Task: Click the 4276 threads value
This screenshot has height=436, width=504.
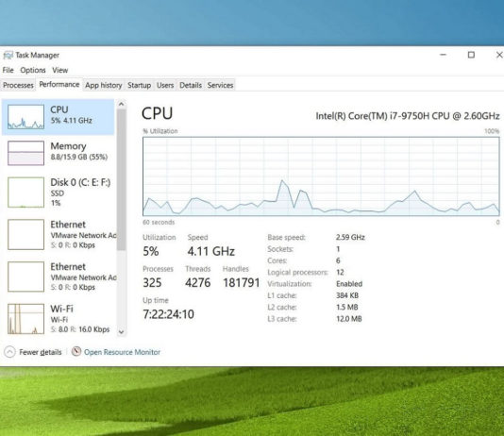Action: (197, 283)
